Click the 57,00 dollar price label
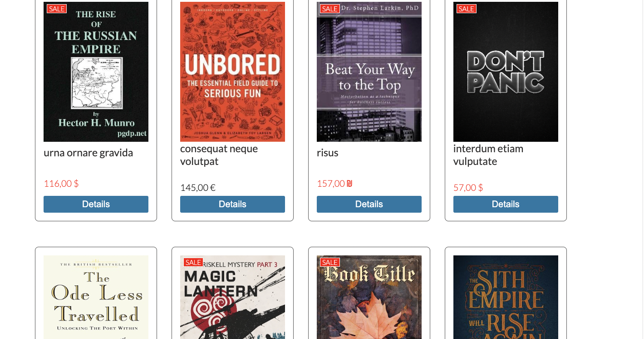644x339 pixels. click(x=468, y=187)
